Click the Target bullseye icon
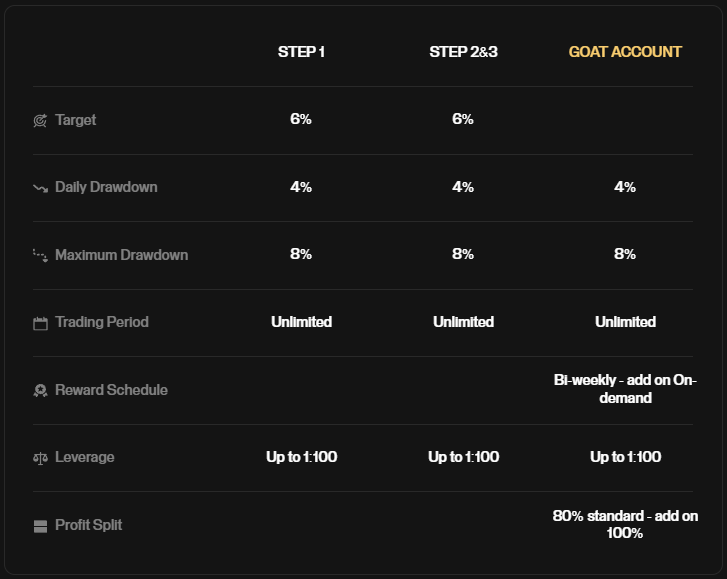Image resolution: width=727 pixels, height=579 pixels. pyautogui.click(x=40, y=121)
